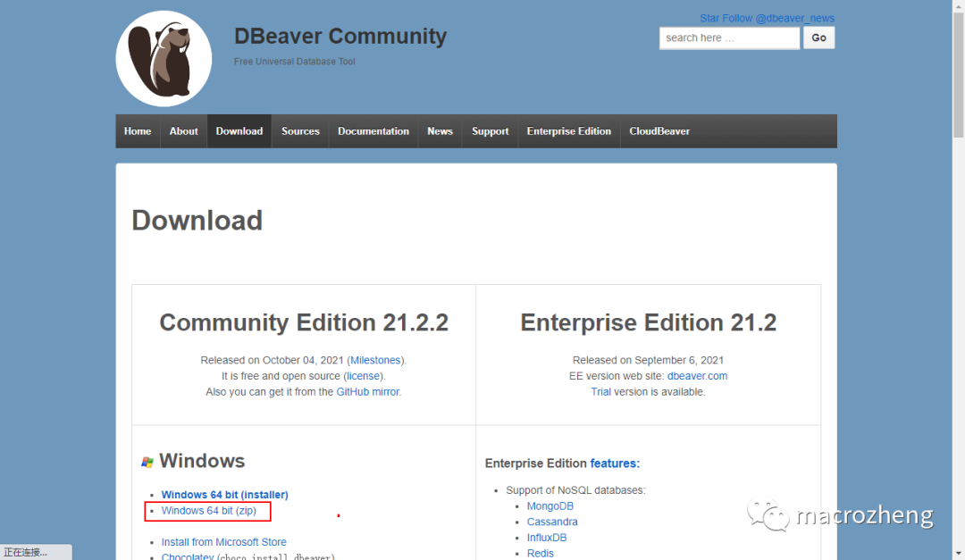Open Install from Microsoft Store link
The width and height of the screenshot is (965, 560).
tap(224, 542)
